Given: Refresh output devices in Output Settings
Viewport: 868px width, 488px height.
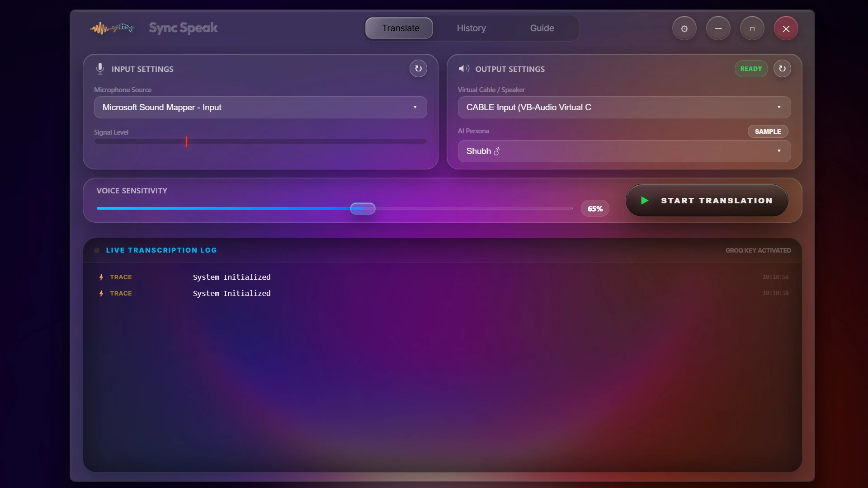Looking at the screenshot, I should click(x=782, y=69).
